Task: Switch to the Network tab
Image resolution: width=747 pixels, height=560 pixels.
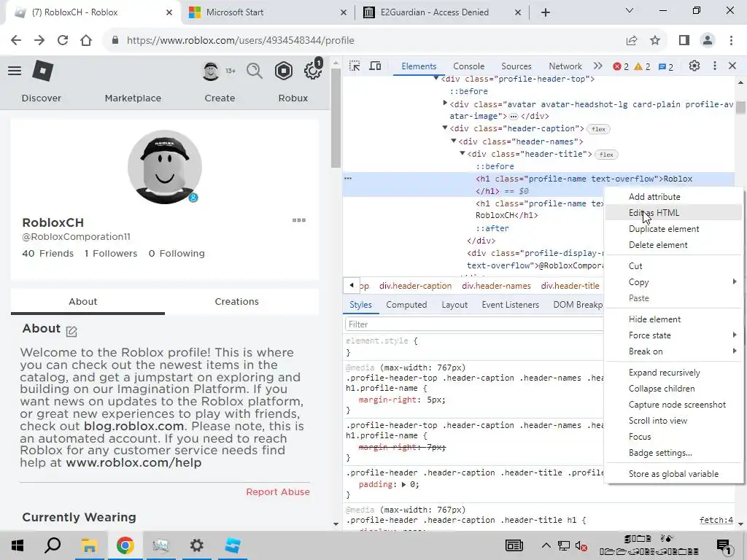Action: (x=565, y=66)
